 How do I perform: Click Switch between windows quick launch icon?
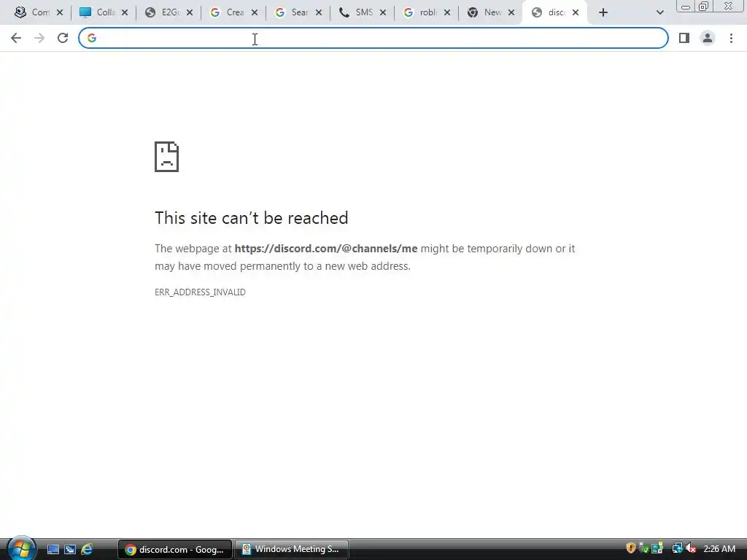pos(70,550)
